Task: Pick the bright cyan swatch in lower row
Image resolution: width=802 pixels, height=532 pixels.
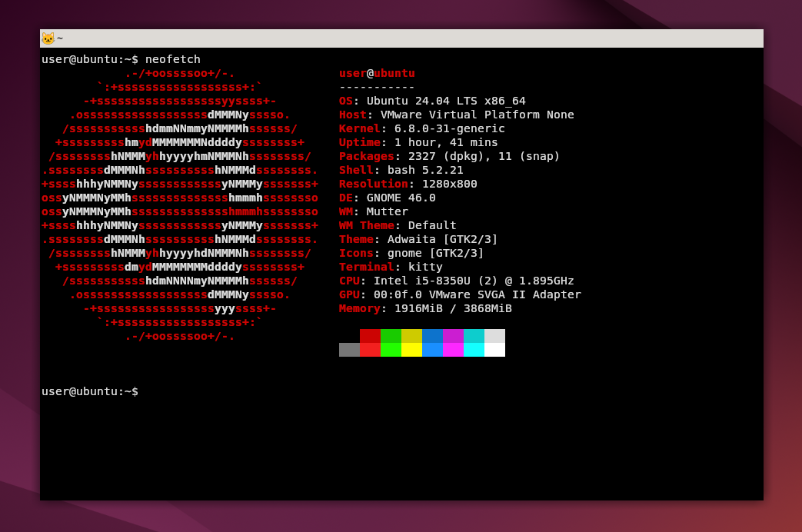Action: click(474, 350)
